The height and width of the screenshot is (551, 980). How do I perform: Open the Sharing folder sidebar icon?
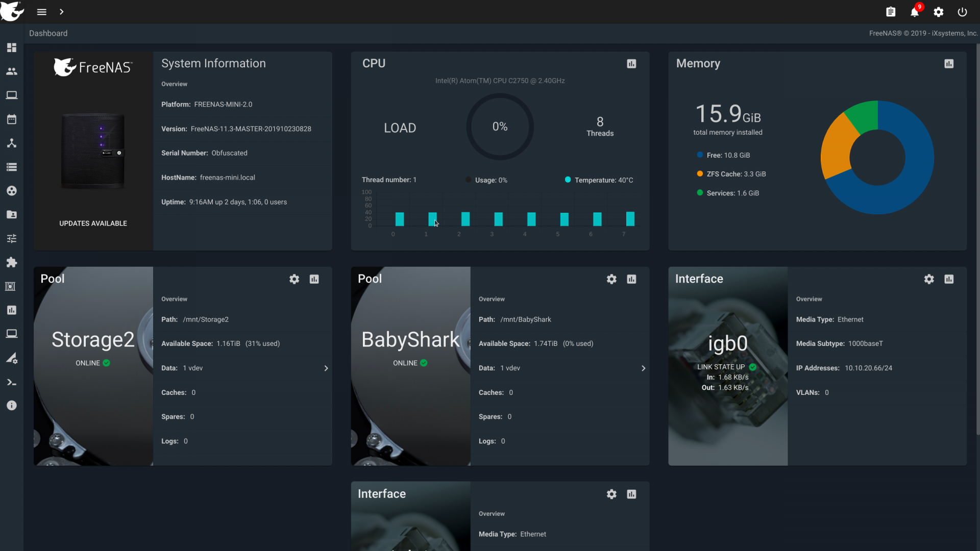pyautogui.click(x=12, y=215)
